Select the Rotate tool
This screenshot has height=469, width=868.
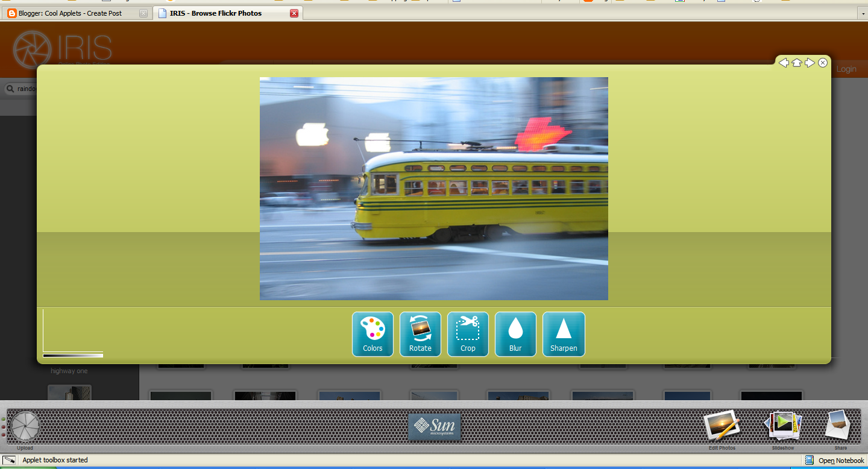click(x=420, y=334)
